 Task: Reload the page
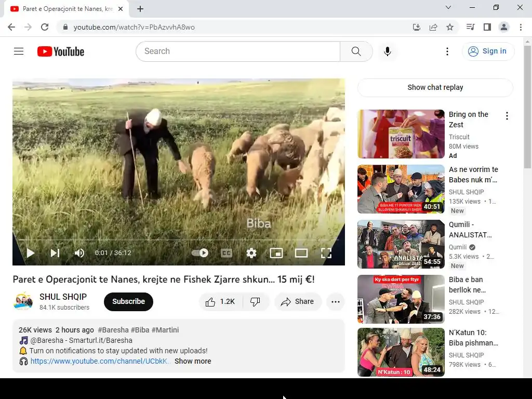pyautogui.click(x=45, y=27)
